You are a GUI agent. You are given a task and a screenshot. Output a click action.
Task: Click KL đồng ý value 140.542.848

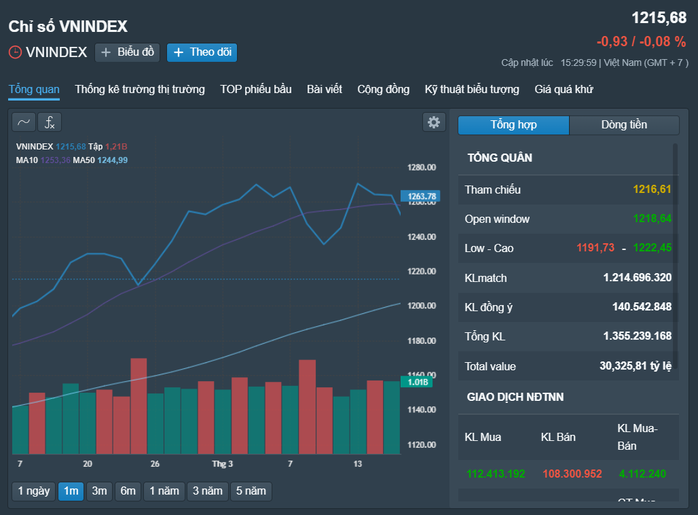642,307
